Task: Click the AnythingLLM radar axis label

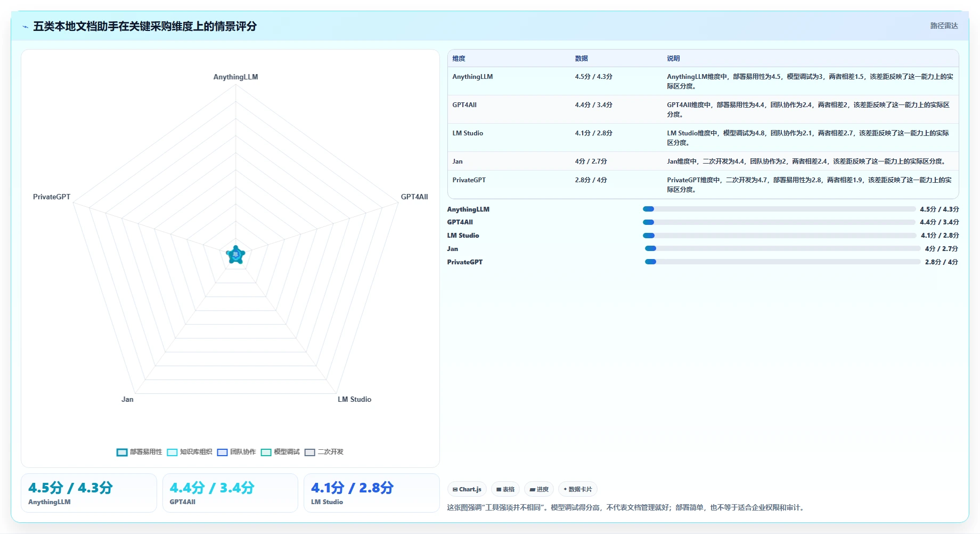Action: (x=235, y=77)
